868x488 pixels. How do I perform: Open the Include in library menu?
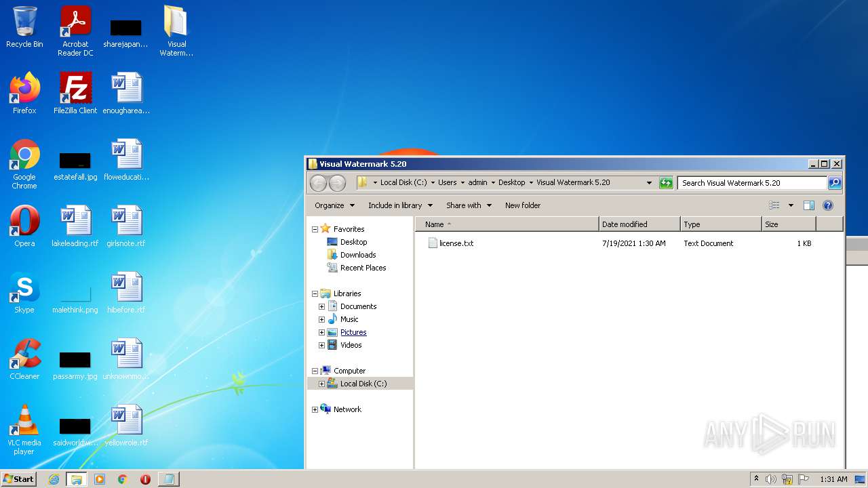pyautogui.click(x=400, y=205)
